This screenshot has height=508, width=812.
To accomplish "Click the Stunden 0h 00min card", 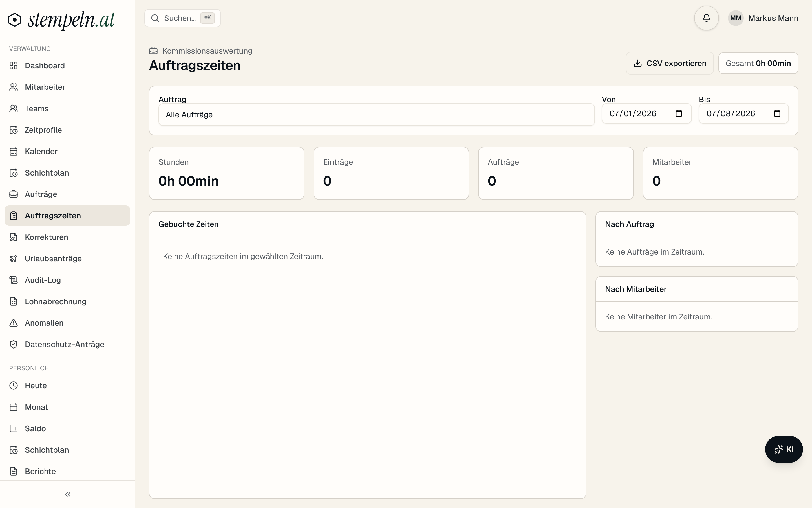I will tap(226, 173).
